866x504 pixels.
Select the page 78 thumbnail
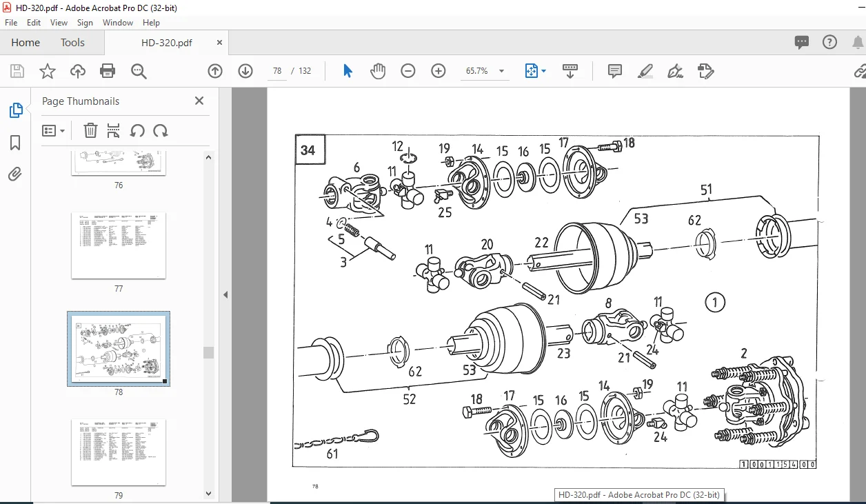[119, 348]
